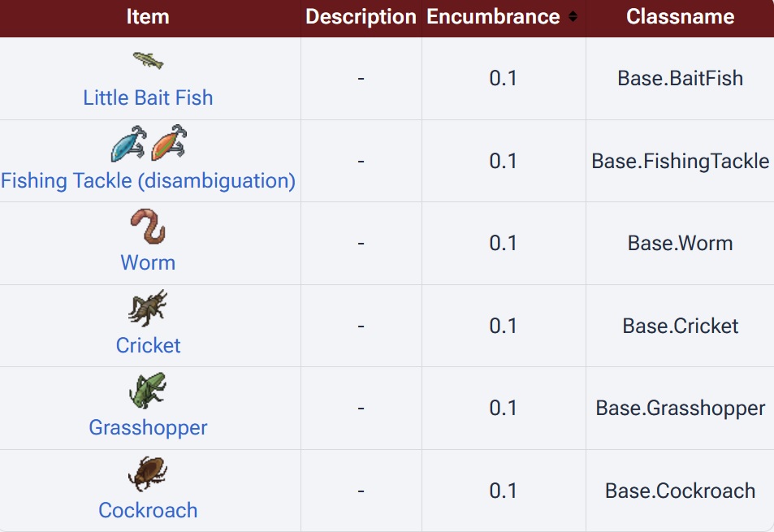Click the Worm item icon
774x532 pixels.
[148, 226]
